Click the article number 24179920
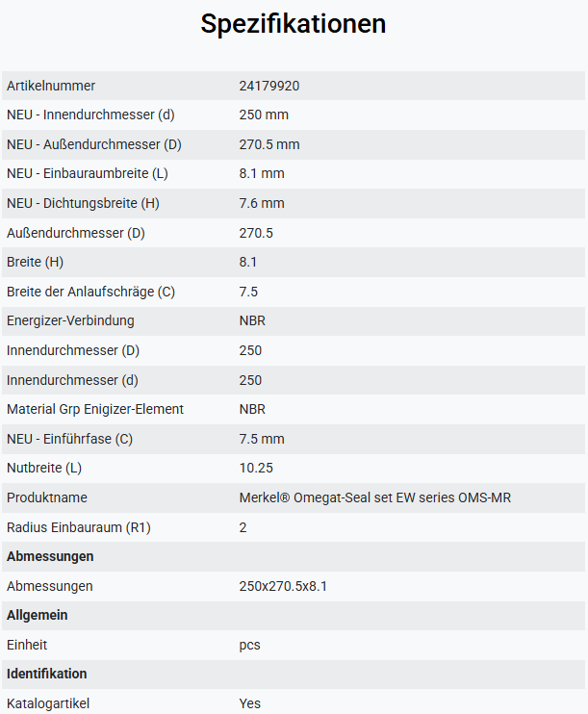This screenshot has width=588, height=714. [x=269, y=86]
